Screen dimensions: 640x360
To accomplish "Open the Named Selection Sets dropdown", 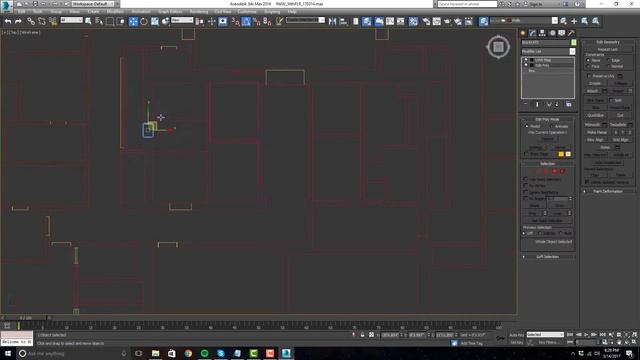I will pyautogui.click(x=305, y=20).
